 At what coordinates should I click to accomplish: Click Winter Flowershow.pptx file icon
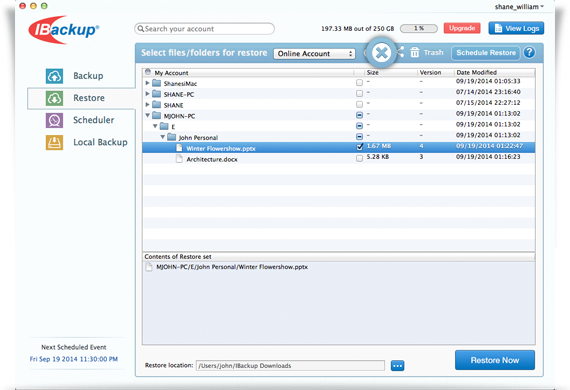click(179, 148)
